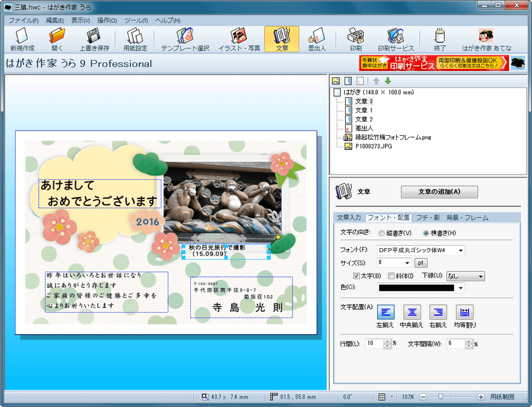Click the 新規作成 (New) toolbar icon
The width and height of the screenshot is (532, 407).
tap(22, 39)
